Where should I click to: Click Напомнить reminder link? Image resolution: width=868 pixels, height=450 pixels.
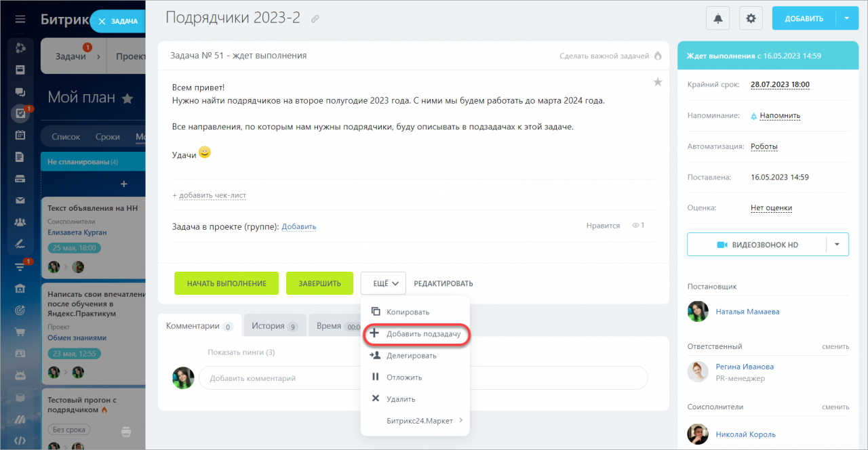pyautogui.click(x=780, y=115)
